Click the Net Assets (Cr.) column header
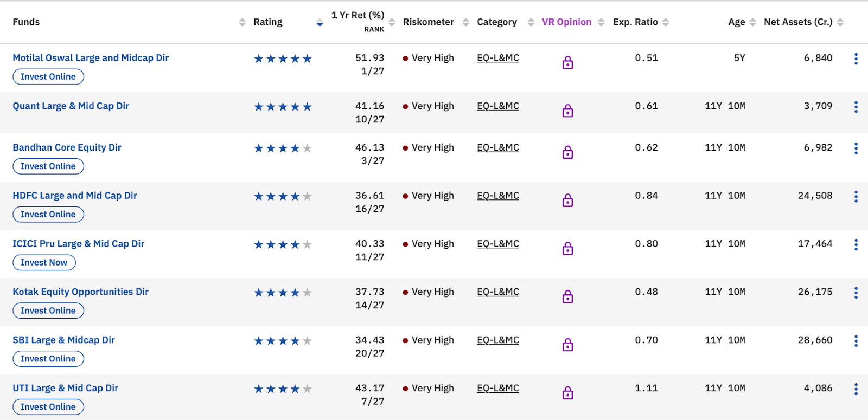The height and width of the screenshot is (420, 868). pyautogui.click(x=798, y=22)
